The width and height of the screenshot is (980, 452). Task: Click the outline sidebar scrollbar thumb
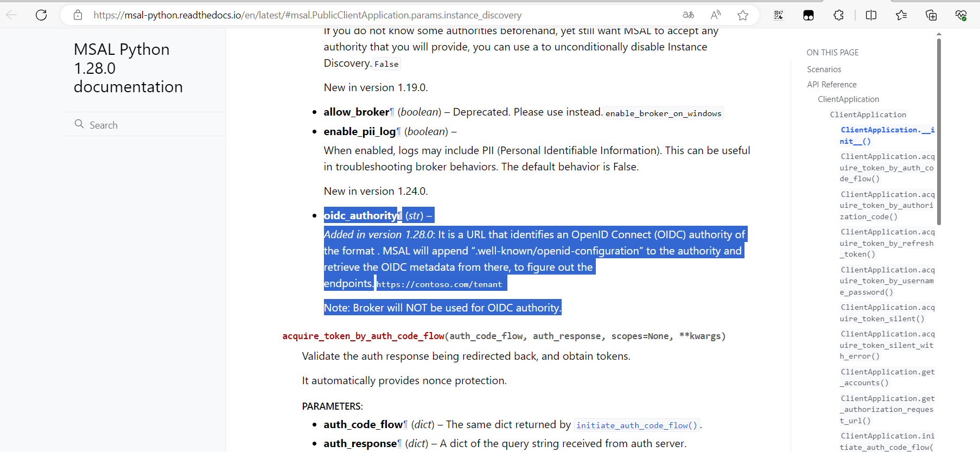point(939,131)
